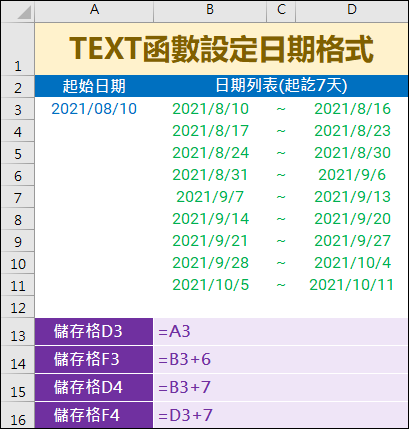Select column D header

[x=352, y=12]
